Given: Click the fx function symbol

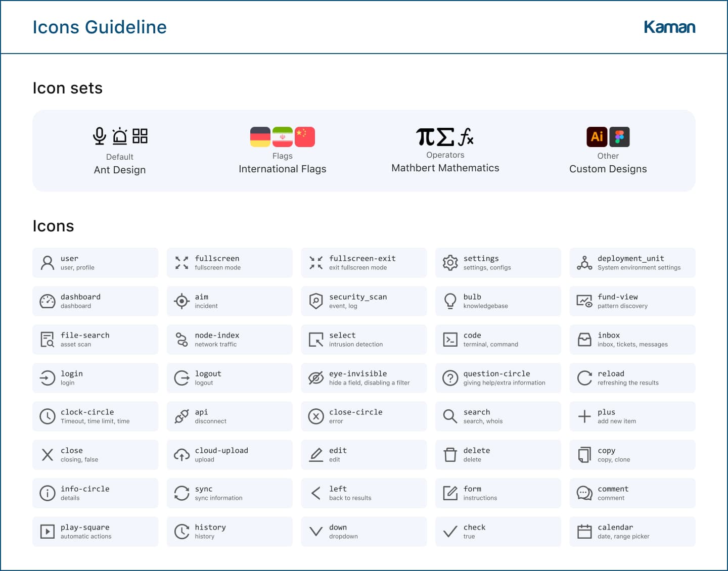Looking at the screenshot, I should pyautogui.click(x=466, y=137).
